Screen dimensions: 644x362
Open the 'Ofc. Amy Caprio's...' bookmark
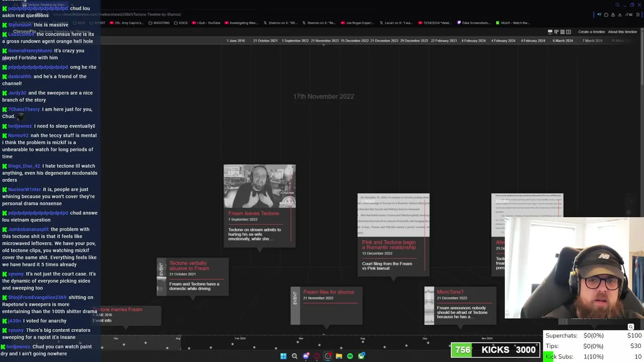[x=126, y=23]
